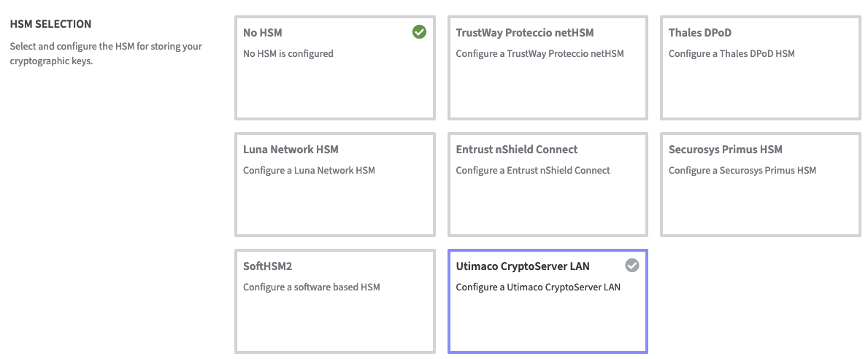Screen dimensions: 868x359
Task: Click 'Configure a TrustWay Proteccio netHSM' text
Action: pyautogui.click(x=539, y=53)
